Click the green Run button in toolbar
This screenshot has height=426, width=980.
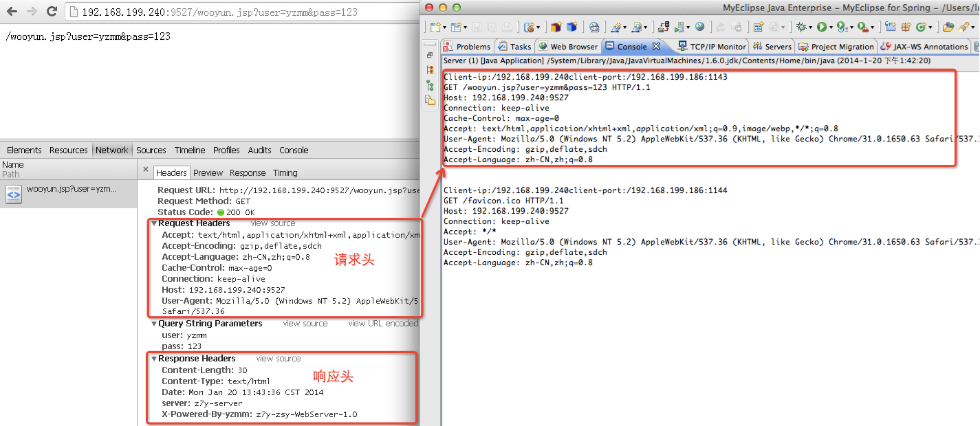pyautogui.click(x=822, y=27)
